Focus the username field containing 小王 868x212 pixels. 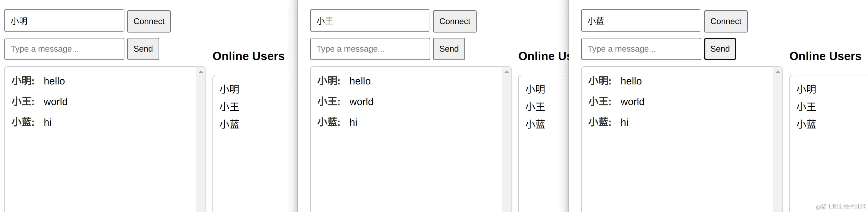370,21
